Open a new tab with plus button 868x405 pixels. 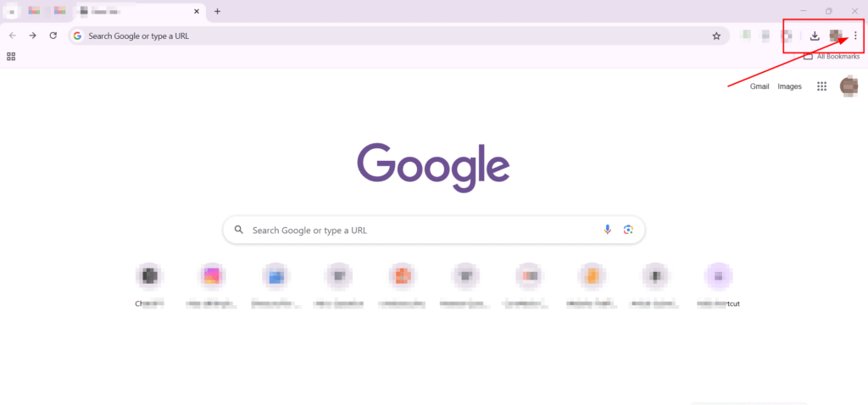click(218, 11)
